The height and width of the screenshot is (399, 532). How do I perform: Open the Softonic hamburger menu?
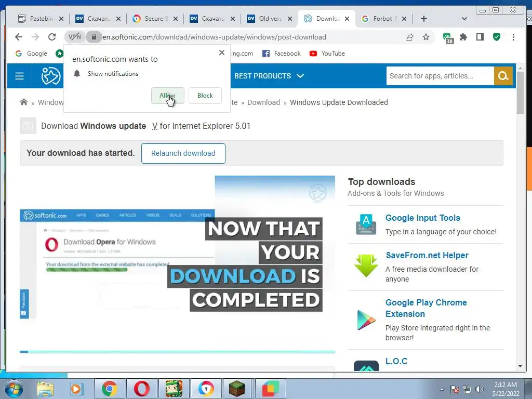coord(19,76)
